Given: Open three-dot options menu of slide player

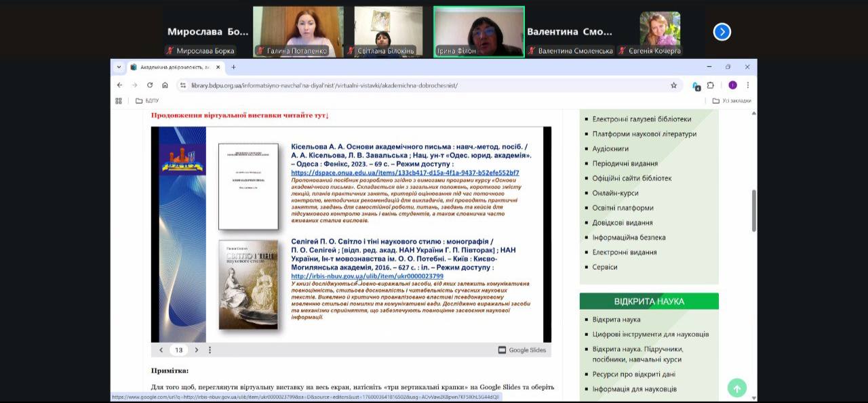Looking at the screenshot, I should (x=210, y=350).
